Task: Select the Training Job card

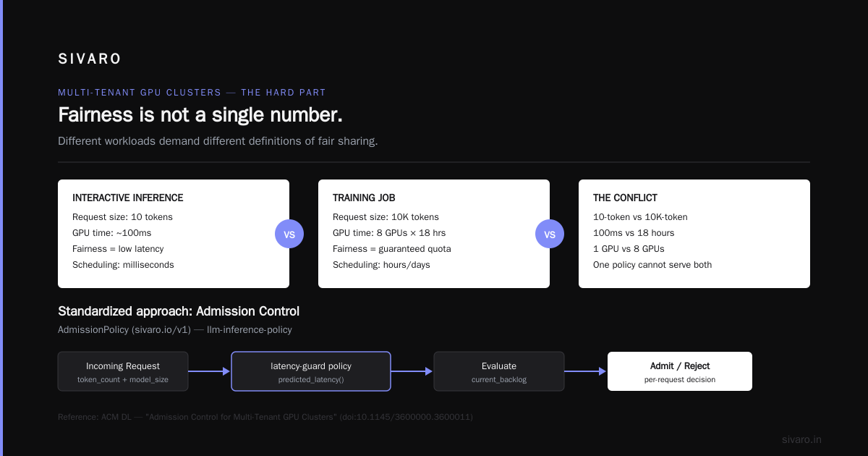Action: pos(434,234)
